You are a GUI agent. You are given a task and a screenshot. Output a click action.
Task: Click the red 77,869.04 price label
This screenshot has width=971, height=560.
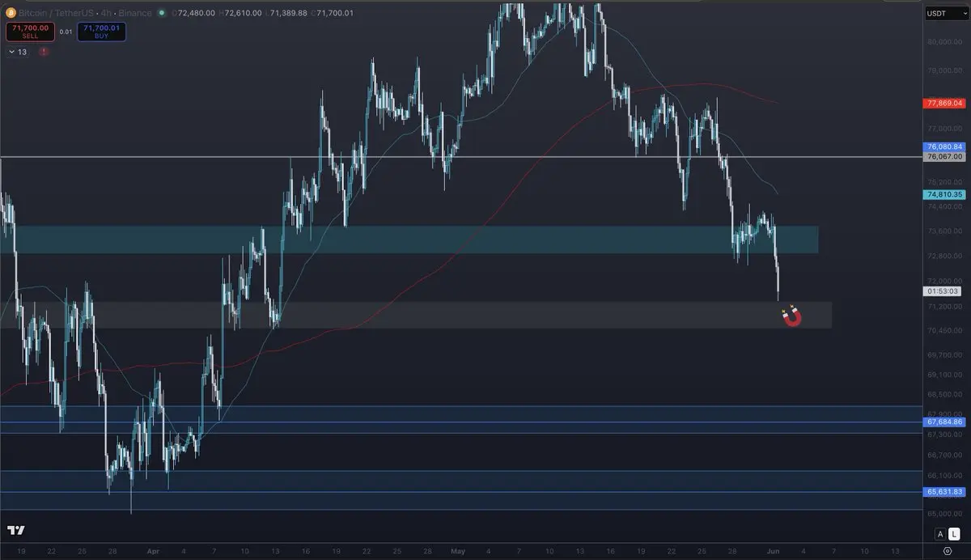click(945, 104)
